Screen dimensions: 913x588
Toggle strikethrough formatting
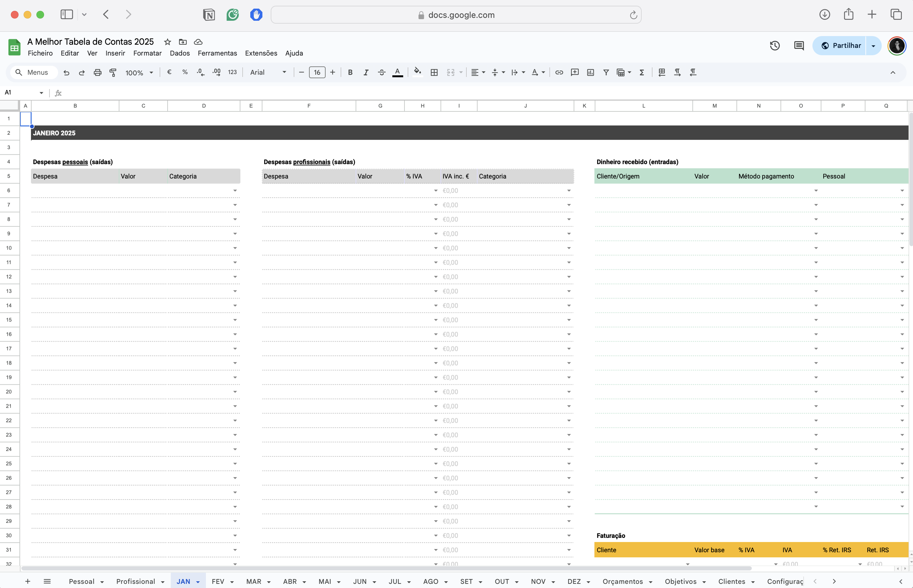coord(381,72)
